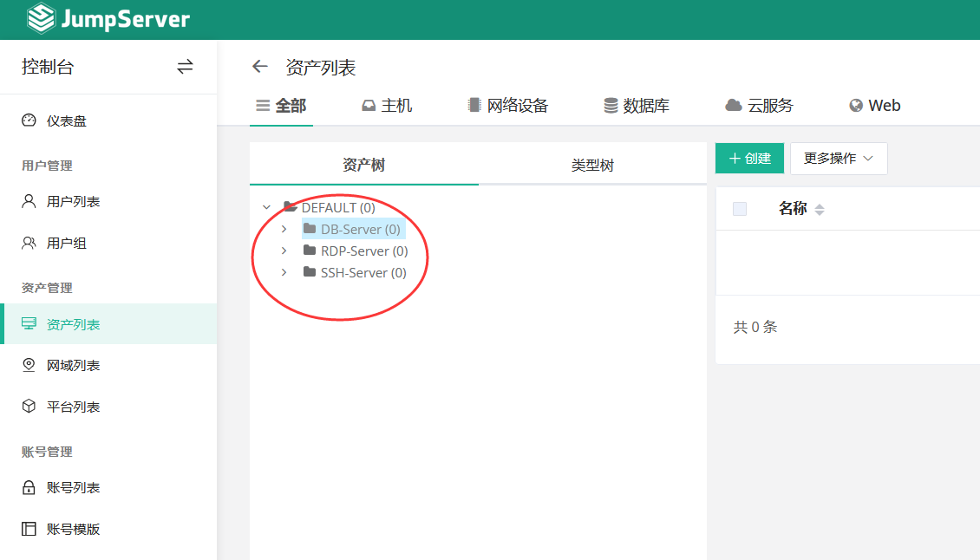Switch to the 网络设备 tab
The height and width of the screenshot is (560, 980).
click(x=508, y=106)
